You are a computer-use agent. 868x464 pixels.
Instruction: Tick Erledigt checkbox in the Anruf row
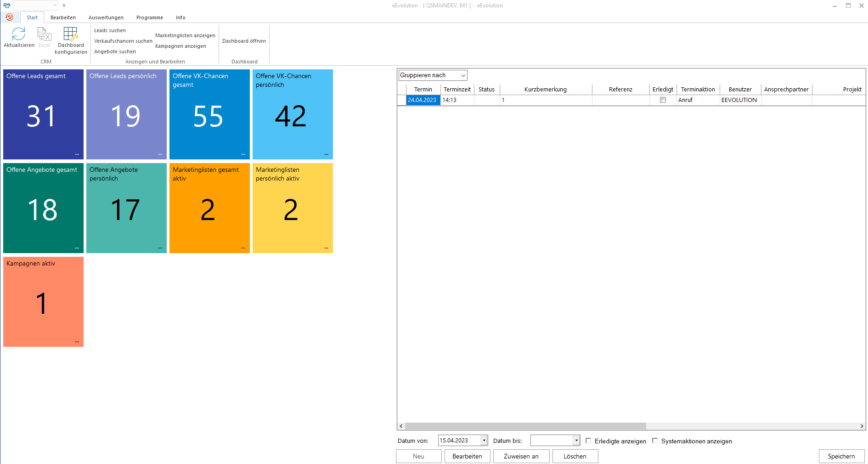click(663, 100)
